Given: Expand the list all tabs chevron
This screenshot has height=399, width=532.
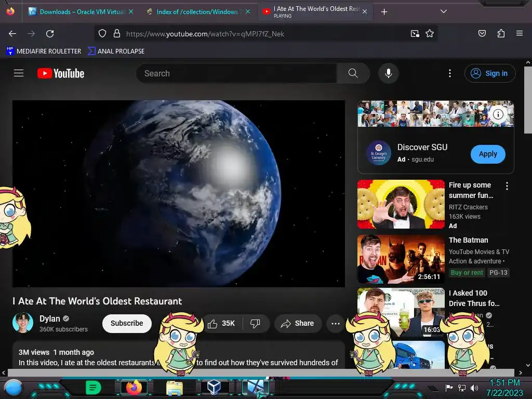Looking at the screenshot, I should 444,11.
